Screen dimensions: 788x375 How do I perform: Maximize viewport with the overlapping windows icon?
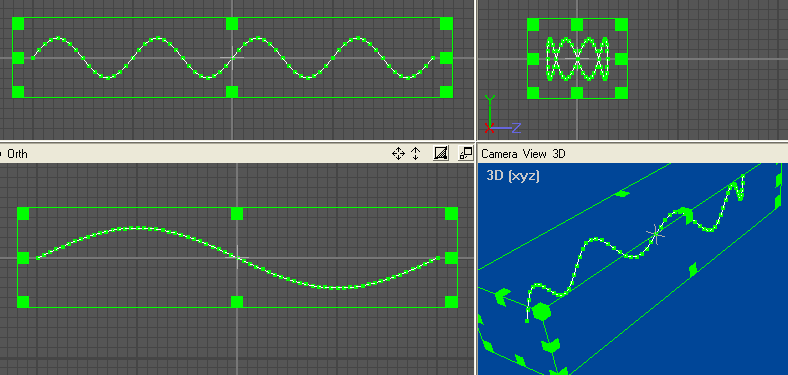pos(466,153)
